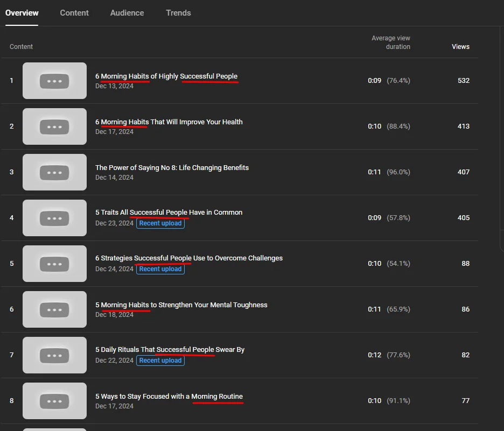Click the 532 views value

tap(464, 81)
